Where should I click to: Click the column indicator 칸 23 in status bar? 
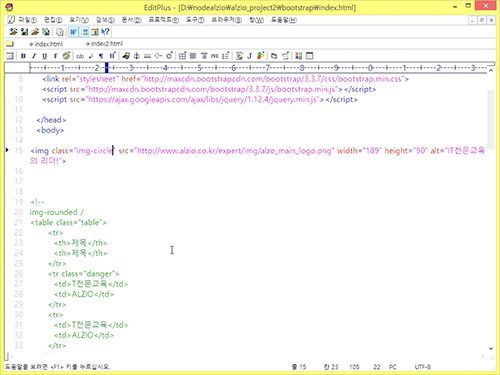331,367
